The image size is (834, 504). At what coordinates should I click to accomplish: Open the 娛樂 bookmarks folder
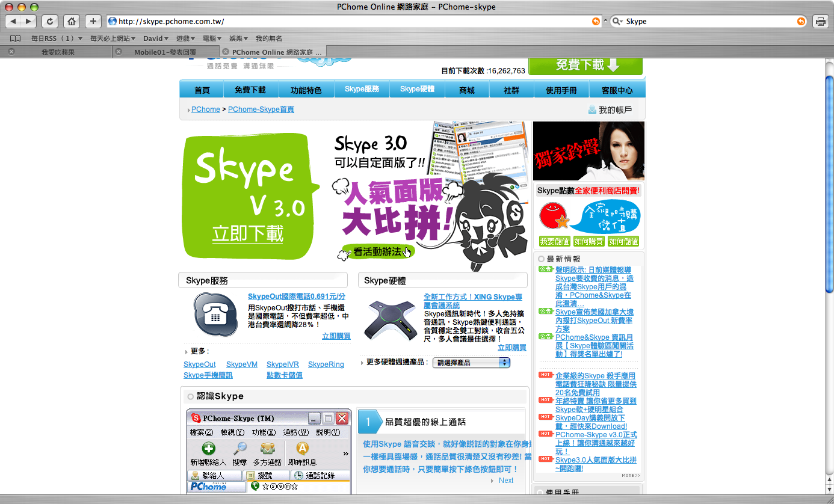tap(239, 38)
